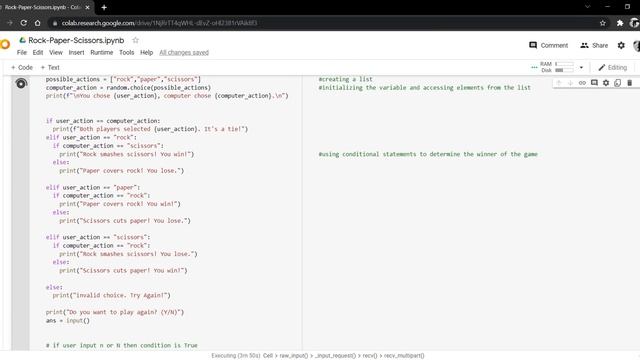Stop the running cell execution button

click(21, 84)
